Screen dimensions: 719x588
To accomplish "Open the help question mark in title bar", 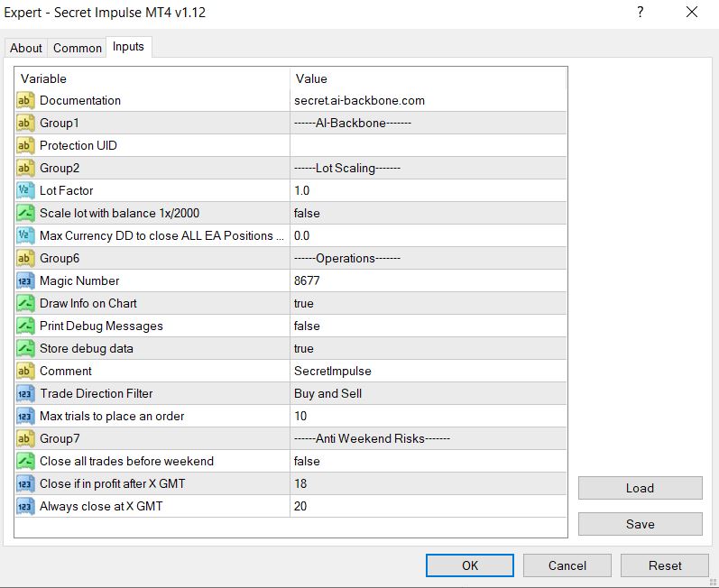I will [x=641, y=12].
